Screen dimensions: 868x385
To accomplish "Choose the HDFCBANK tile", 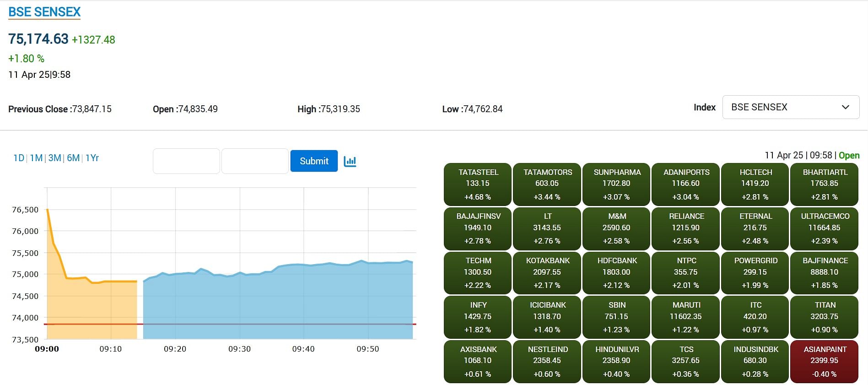I will click(x=616, y=273).
